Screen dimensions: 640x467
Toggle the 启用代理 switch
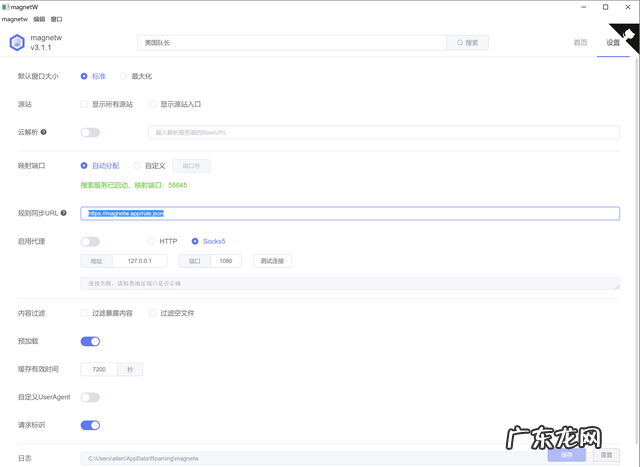[x=90, y=242]
